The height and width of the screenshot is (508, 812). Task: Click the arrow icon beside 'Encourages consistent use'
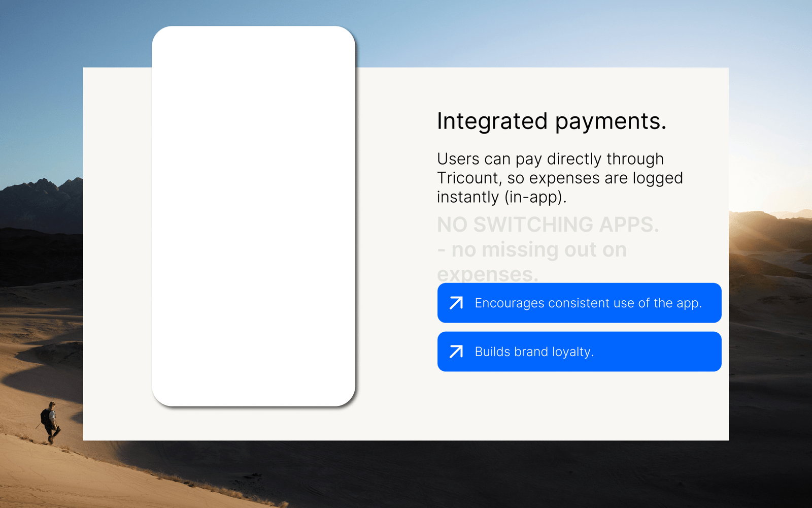(x=456, y=303)
